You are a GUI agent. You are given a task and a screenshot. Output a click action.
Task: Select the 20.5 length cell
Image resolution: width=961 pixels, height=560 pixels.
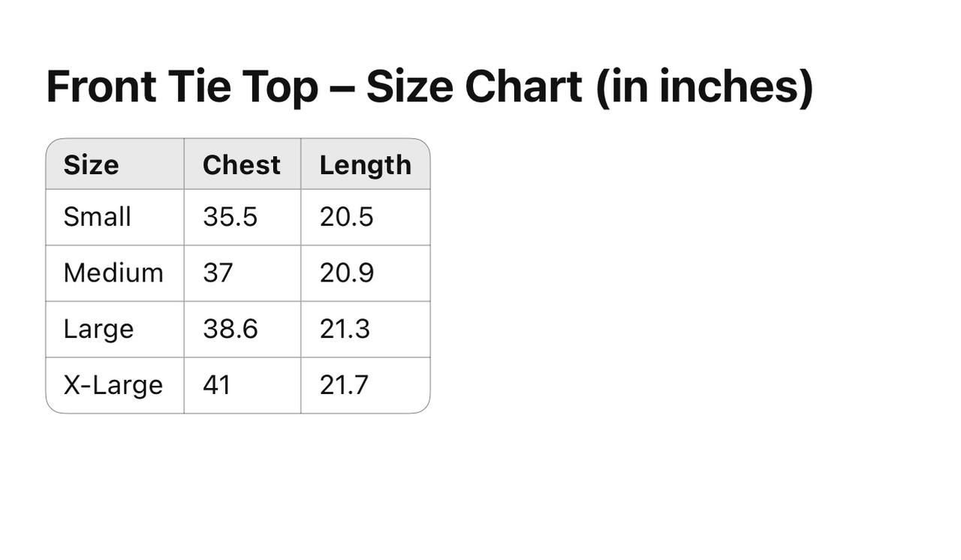(x=346, y=217)
